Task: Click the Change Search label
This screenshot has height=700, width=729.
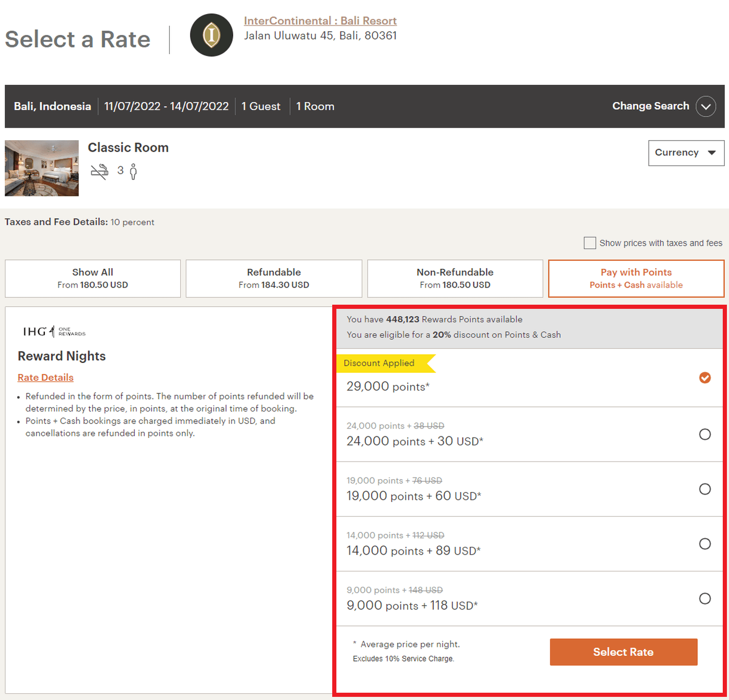Action: pos(651,106)
